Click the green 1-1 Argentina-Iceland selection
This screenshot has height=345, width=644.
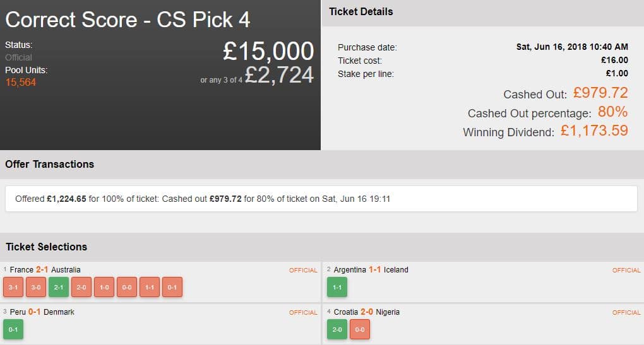tap(337, 287)
